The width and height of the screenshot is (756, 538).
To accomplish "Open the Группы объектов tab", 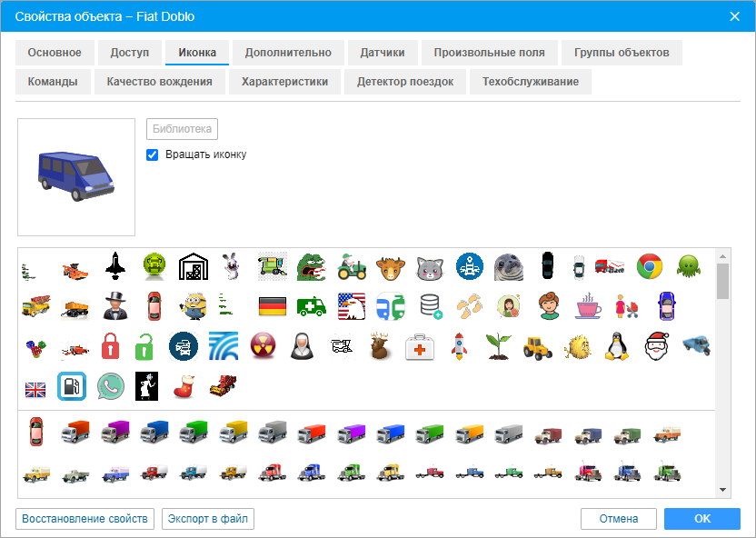I will [622, 53].
